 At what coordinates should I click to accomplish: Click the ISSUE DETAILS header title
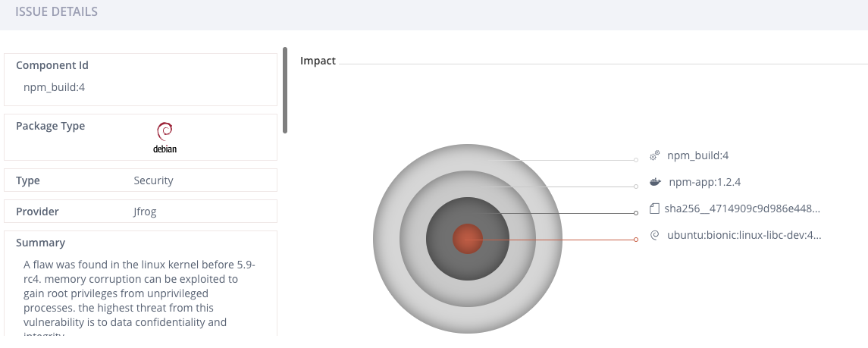[56, 13]
